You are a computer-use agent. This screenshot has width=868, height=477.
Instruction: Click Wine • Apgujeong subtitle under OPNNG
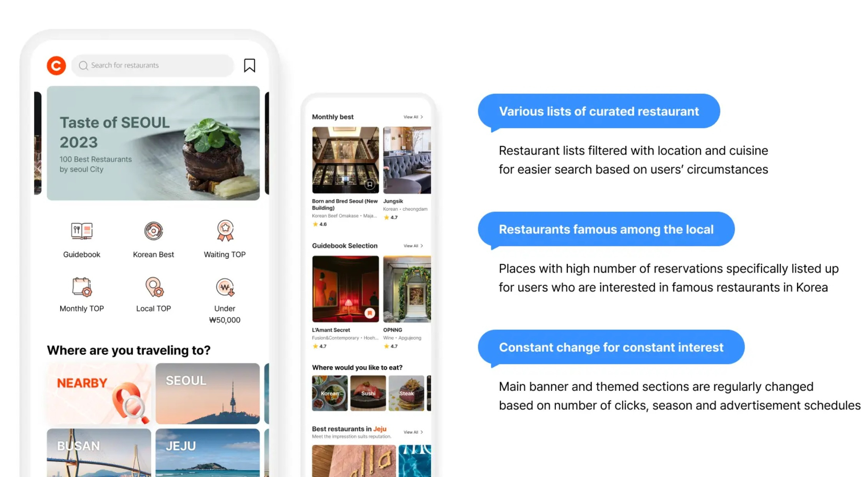click(x=402, y=338)
